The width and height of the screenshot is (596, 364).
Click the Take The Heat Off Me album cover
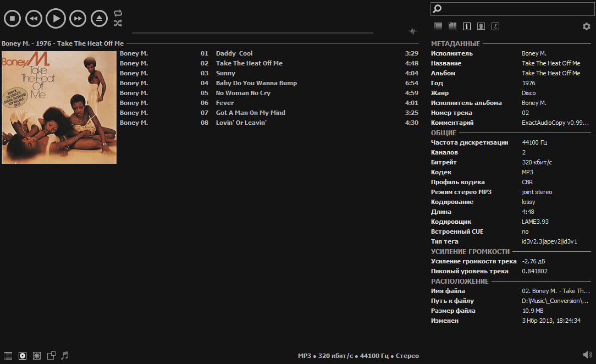coord(59,107)
